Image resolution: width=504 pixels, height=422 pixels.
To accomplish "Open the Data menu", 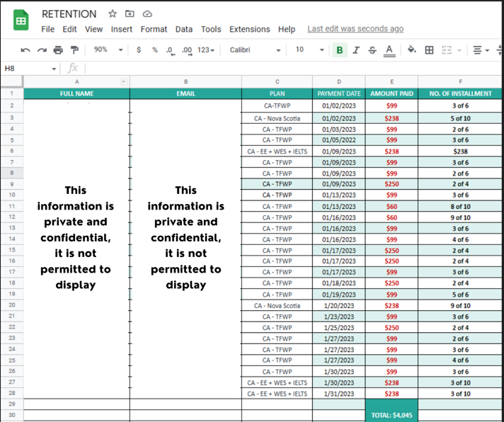I will pyautogui.click(x=184, y=29).
